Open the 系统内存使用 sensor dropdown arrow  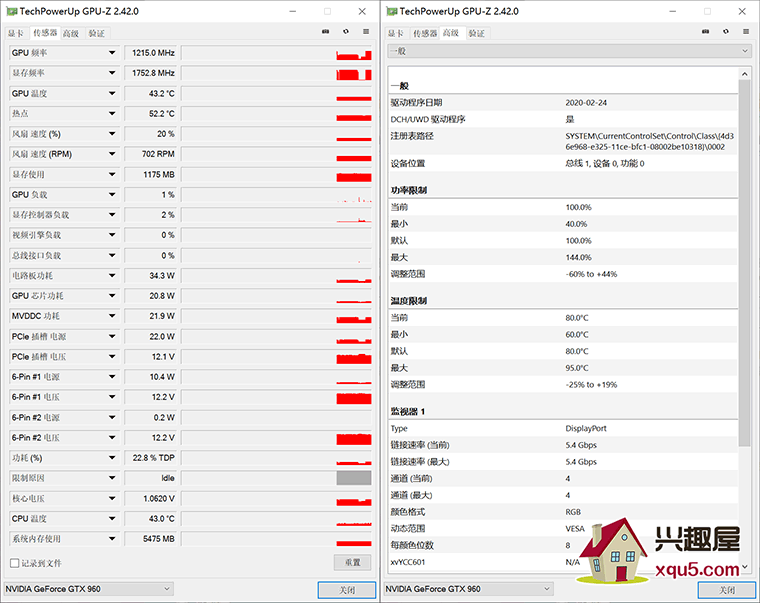tap(112, 539)
